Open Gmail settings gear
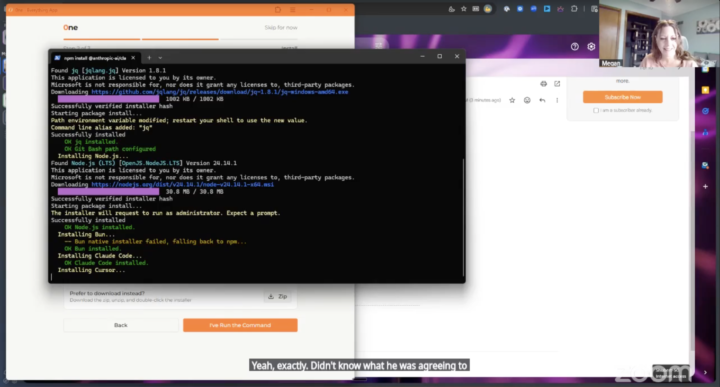The width and height of the screenshot is (720, 387). [591, 46]
